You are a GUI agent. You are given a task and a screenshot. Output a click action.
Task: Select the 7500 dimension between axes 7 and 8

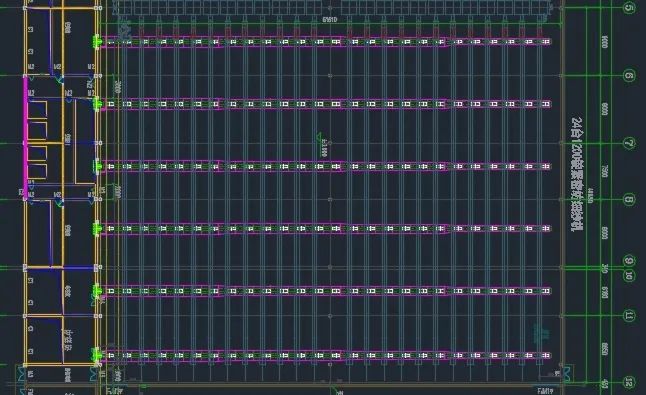[604, 171]
